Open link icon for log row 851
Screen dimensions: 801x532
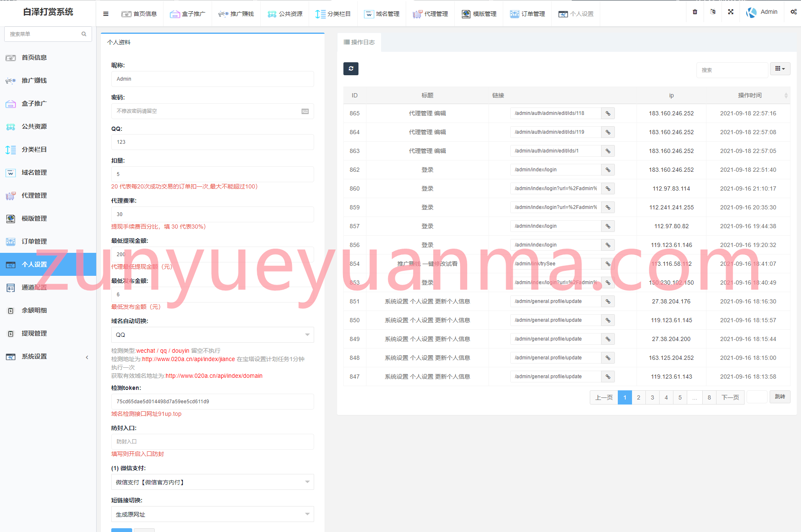pos(608,301)
